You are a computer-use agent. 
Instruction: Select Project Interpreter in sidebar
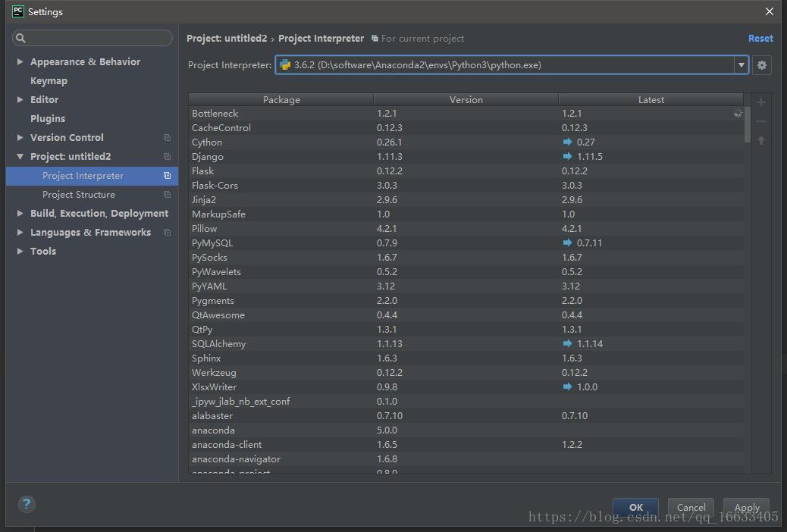[x=92, y=176]
